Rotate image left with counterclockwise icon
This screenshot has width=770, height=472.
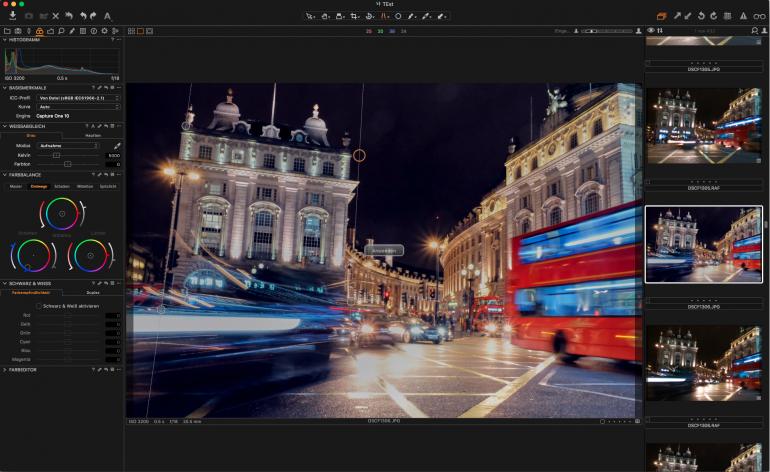pyautogui.click(x=701, y=16)
